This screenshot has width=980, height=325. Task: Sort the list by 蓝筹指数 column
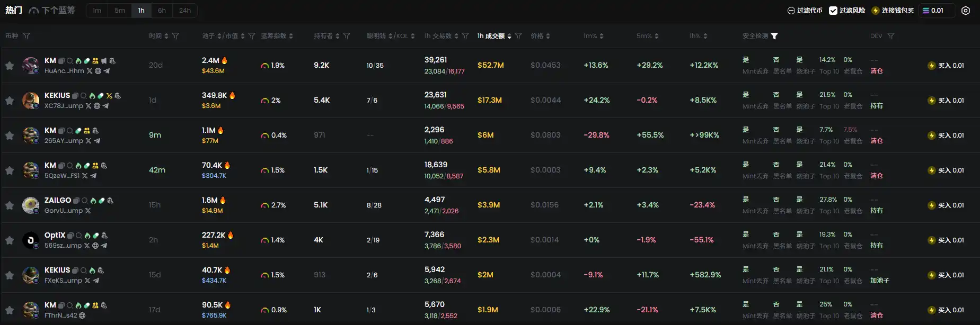tap(277, 36)
